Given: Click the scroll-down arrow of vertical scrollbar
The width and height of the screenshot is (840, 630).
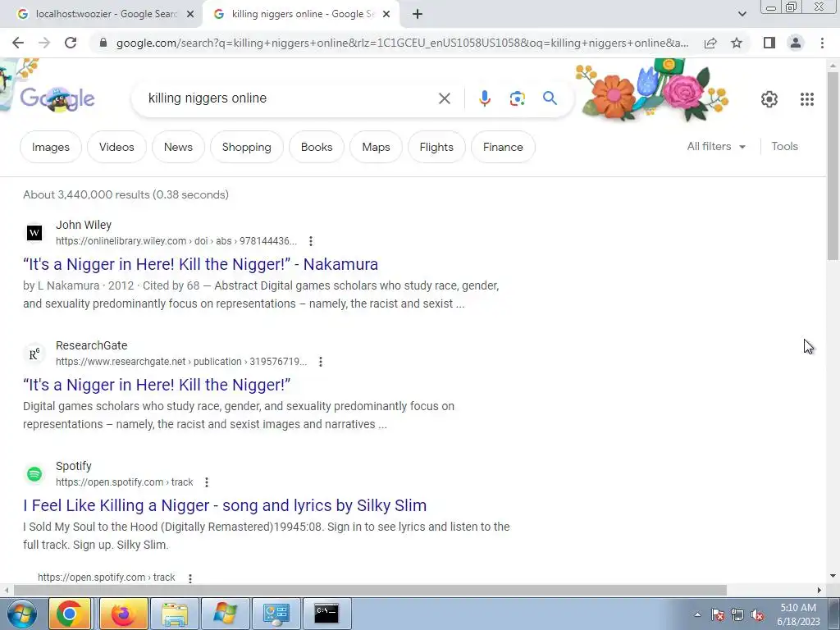Looking at the screenshot, I should pyautogui.click(x=833, y=577).
